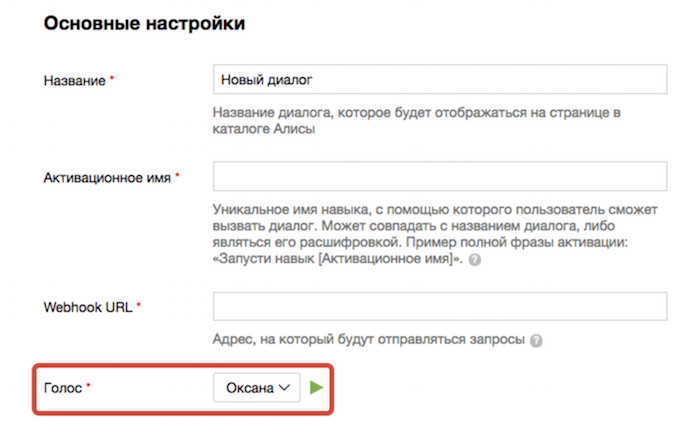Open help icon after activation phrase example
The image size is (700, 435).
tap(475, 260)
